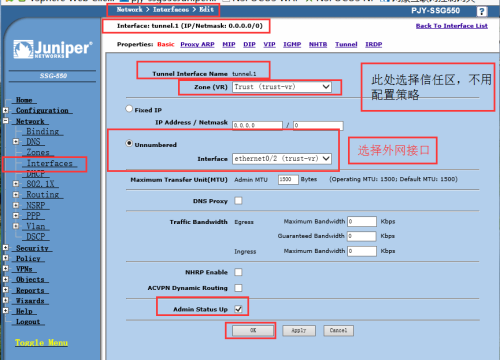The image size is (500, 360).
Task: Open the IGMP properties tab
Action: [x=292, y=44]
